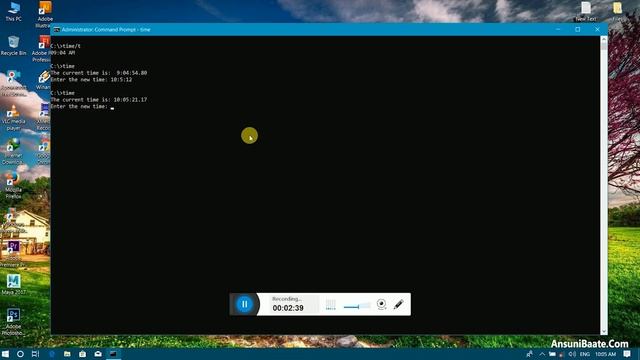Screen dimensions: 640x360
Task: Toggle the webcam in the recording toolbar
Action: 381,304
